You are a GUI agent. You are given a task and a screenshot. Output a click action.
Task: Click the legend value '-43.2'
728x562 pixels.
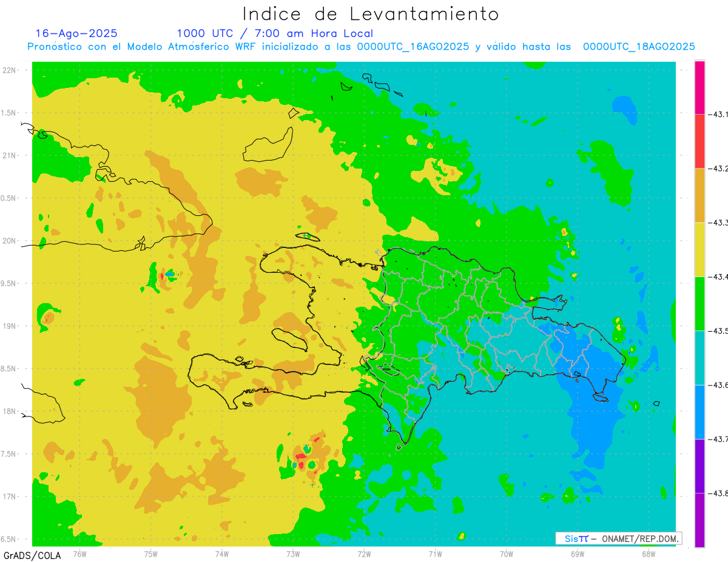pos(720,169)
